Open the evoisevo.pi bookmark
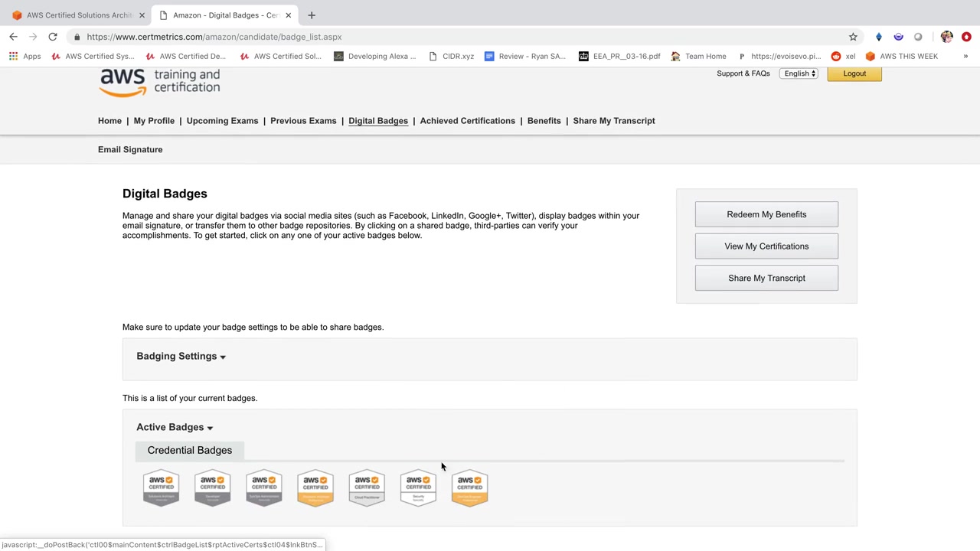 (779, 56)
